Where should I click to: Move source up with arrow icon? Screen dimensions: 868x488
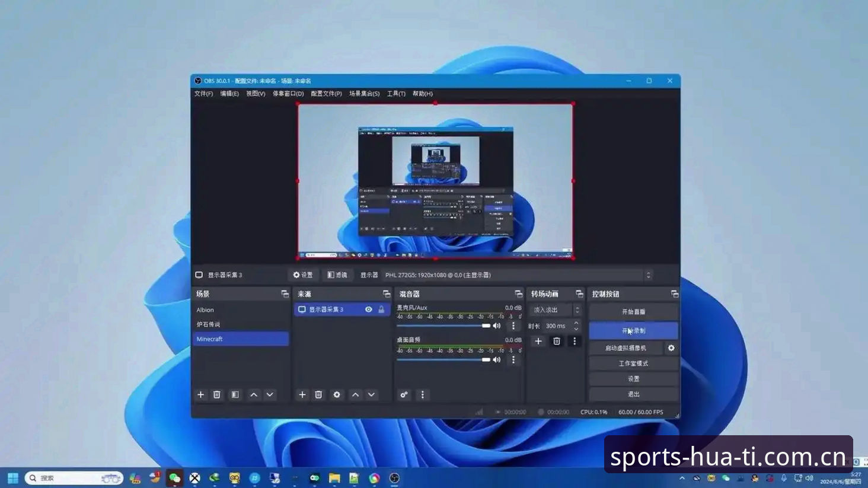click(x=355, y=395)
